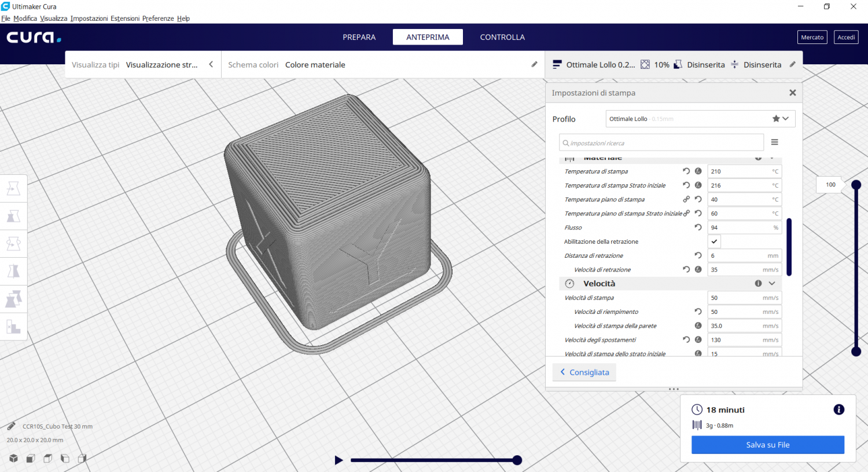Reset Temperatura di stampa to default
Screen dimensions: 868x472
[686, 171]
